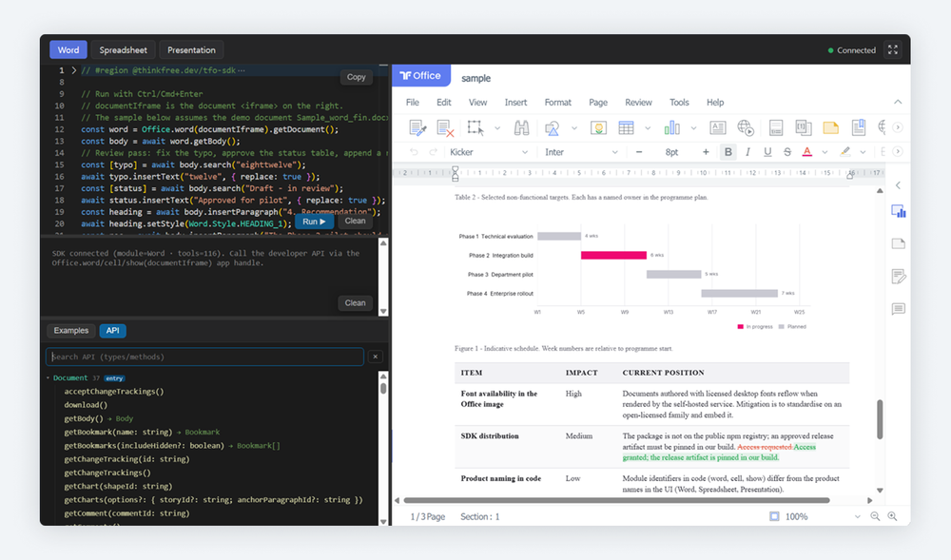951x560 pixels.
Task: Open the Review menu
Action: 638,103
